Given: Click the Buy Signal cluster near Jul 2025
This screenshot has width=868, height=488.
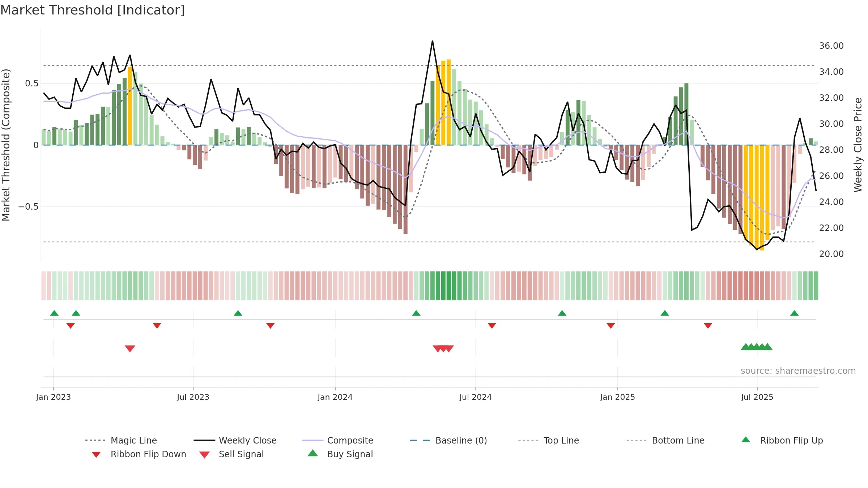Looking at the screenshot, I should [x=757, y=347].
